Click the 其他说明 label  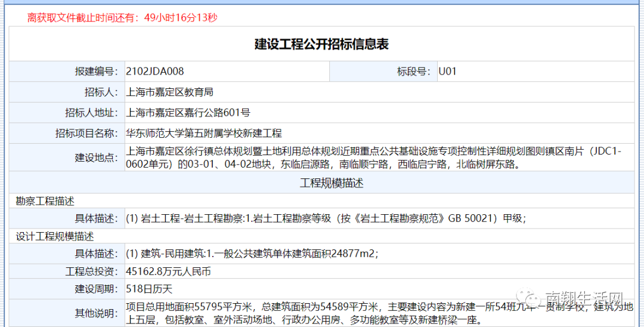tap(97, 313)
